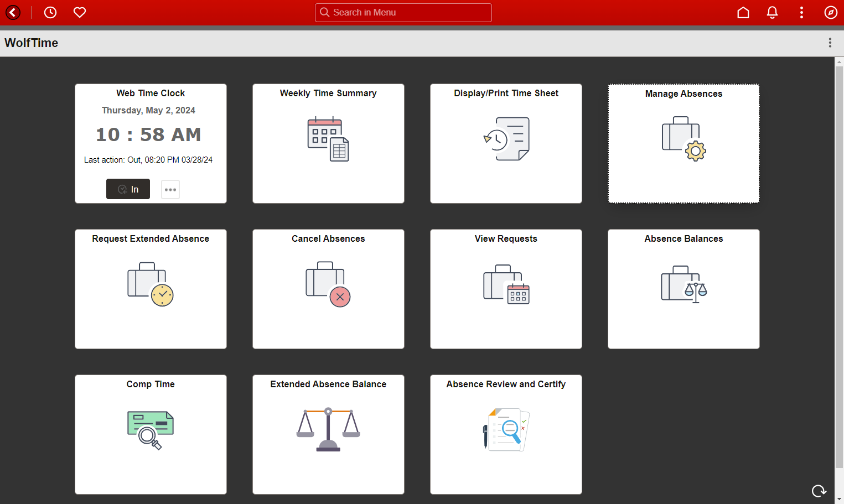Click the refresh icon at bottom right

tap(819, 491)
